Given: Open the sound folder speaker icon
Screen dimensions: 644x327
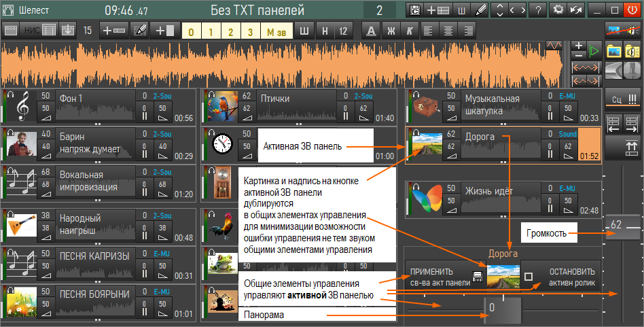Looking at the screenshot, I should tap(632, 51).
